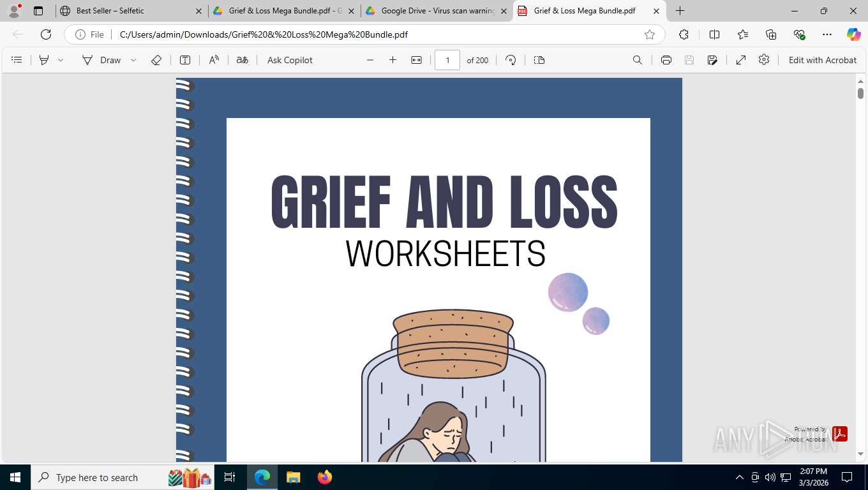868x490 pixels.
Task: Open the Windows Start menu
Action: [x=15, y=477]
